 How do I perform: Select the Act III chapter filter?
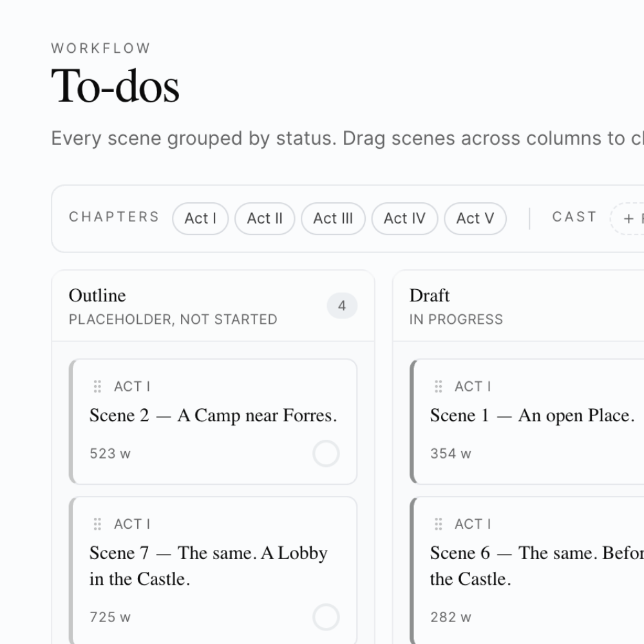pyautogui.click(x=333, y=218)
